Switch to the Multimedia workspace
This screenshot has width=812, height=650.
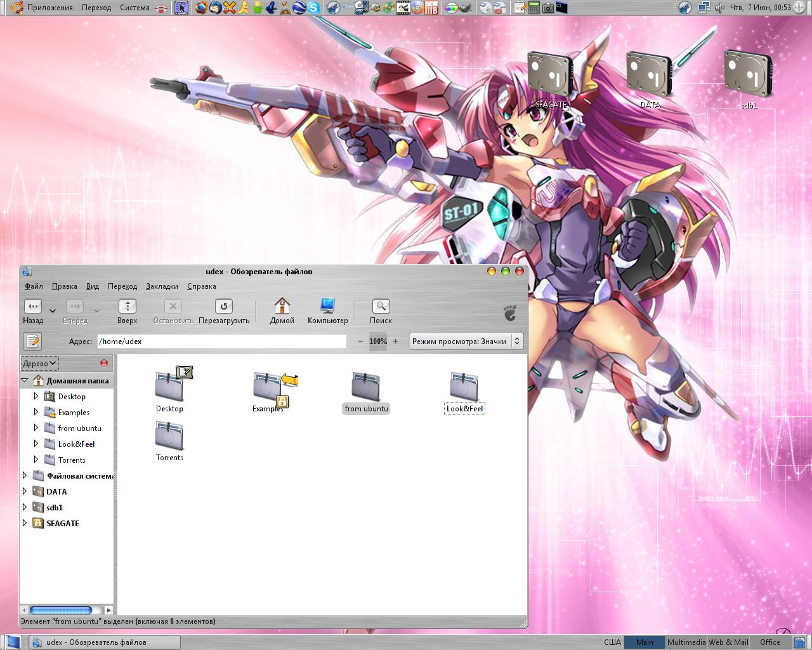[x=686, y=642]
